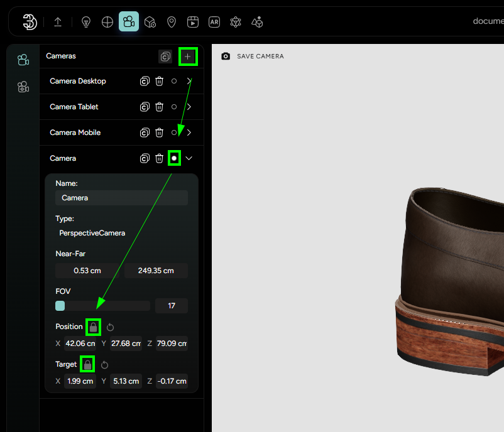This screenshot has width=504, height=432.
Task: Open the lighting bulb tool in toolbar
Action: pos(86,22)
